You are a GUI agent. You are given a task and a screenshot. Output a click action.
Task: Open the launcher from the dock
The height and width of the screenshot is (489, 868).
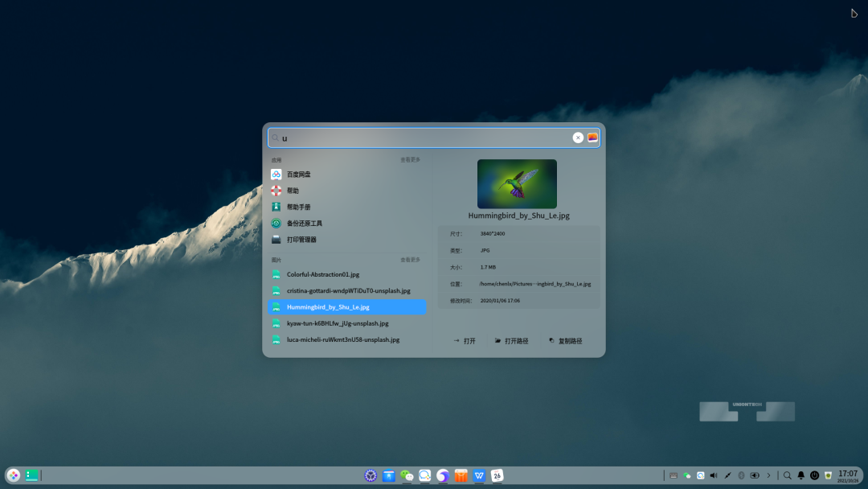tap(14, 475)
